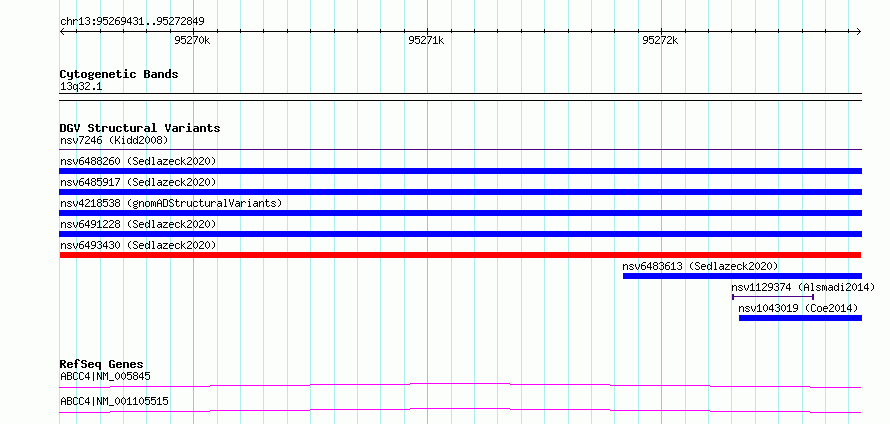This screenshot has height=424, width=890.
Task: Click the Cytogenetic Bands track title
Action: tap(119, 74)
